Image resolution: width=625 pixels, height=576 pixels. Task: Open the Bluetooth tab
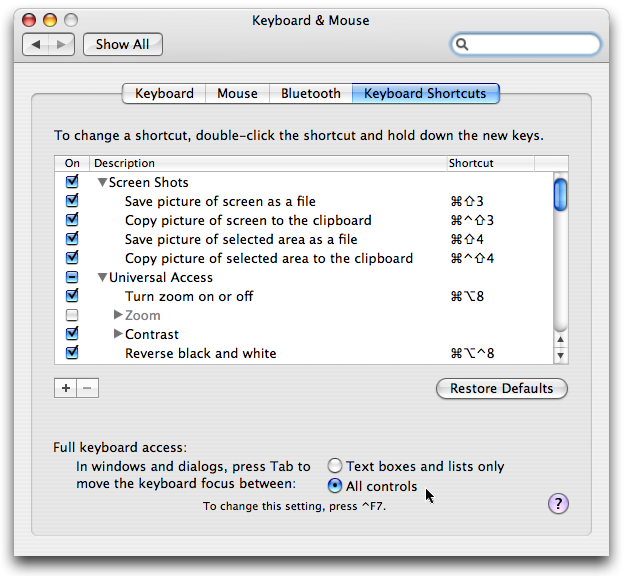(310, 93)
